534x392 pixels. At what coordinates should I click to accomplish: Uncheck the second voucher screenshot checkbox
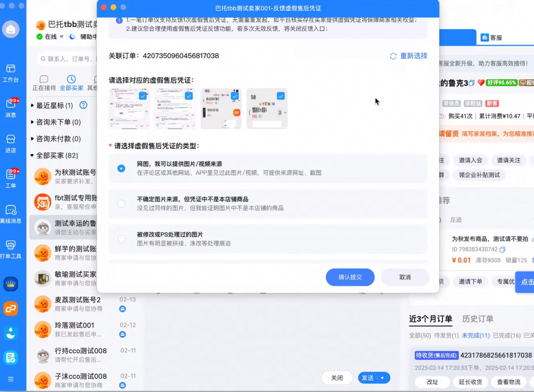tap(189, 96)
